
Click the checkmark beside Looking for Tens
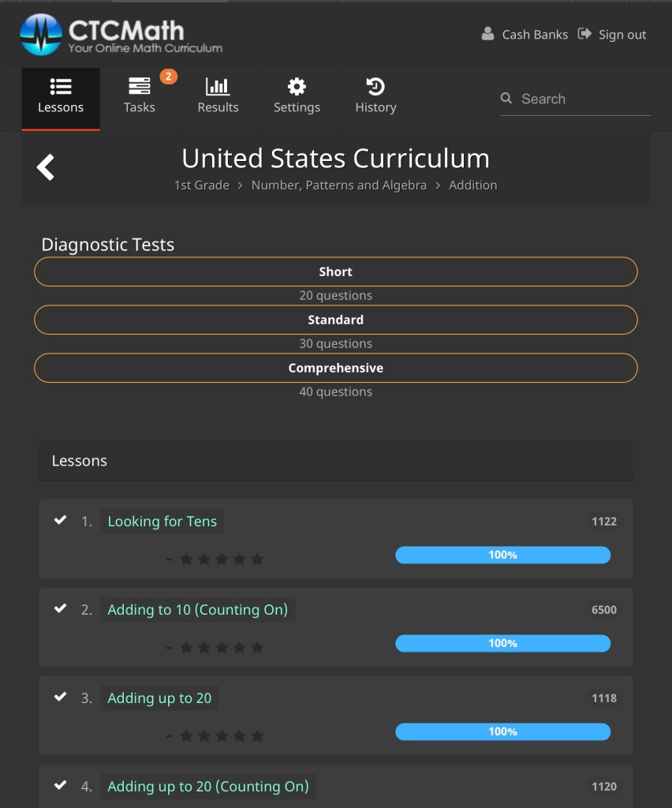(x=60, y=520)
